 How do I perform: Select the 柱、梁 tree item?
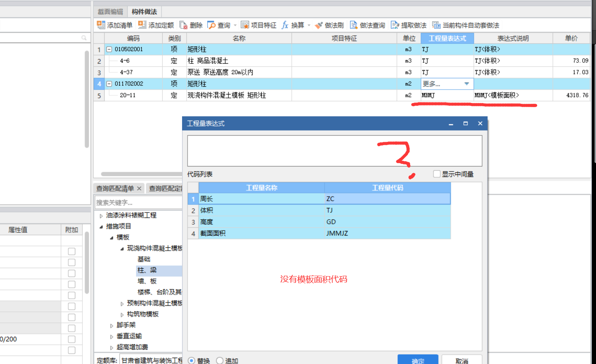click(147, 270)
